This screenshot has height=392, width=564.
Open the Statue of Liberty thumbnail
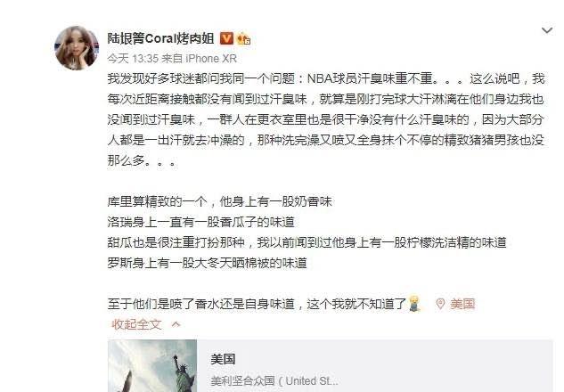(152, 366)
